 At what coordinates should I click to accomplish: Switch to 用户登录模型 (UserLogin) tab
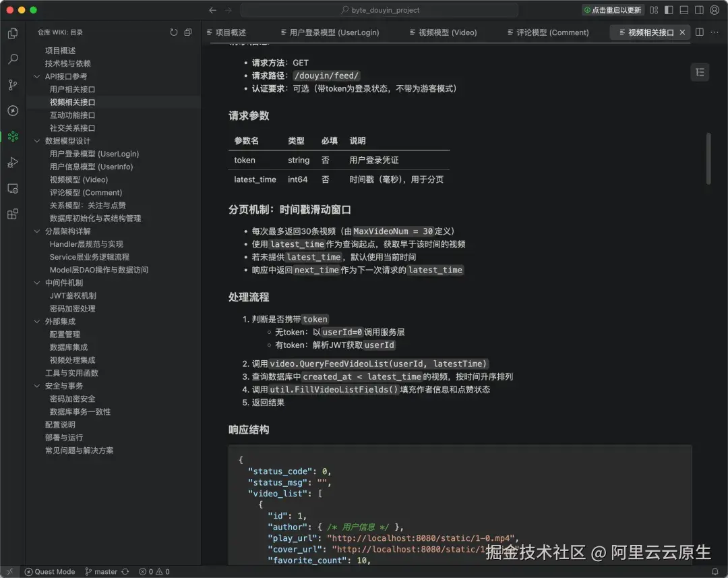pyautogui.click(x=330, y=32)
